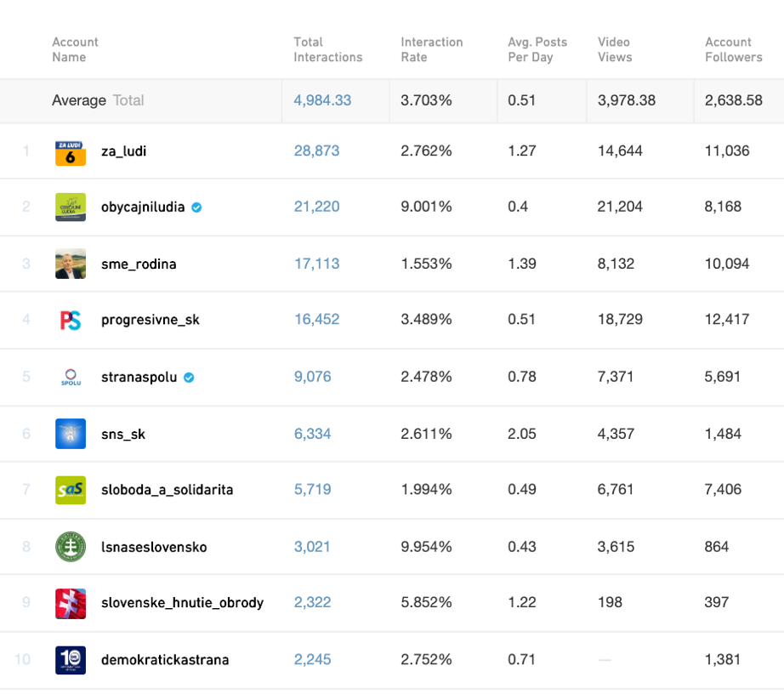The image size is (784, 694).
Task: Click demokratickastrana followers 1,381
Action: 723,660
